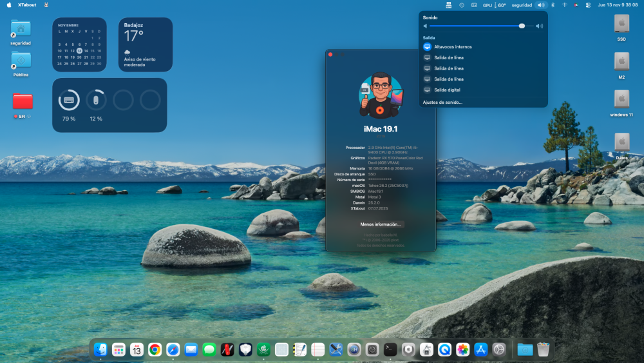Viewport: 644px width, 363px height.
Task: Click the low-volume speaker icon in Sonido panel
Action: point(425,26)
